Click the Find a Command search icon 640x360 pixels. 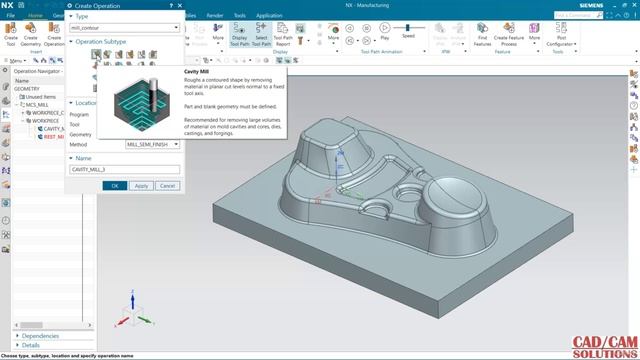[x=599, y=15]
